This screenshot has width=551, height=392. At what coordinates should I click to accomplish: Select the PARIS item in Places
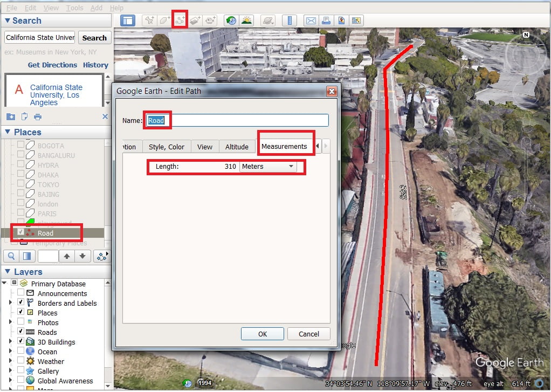pyautogui.click(x=47, y=214)
